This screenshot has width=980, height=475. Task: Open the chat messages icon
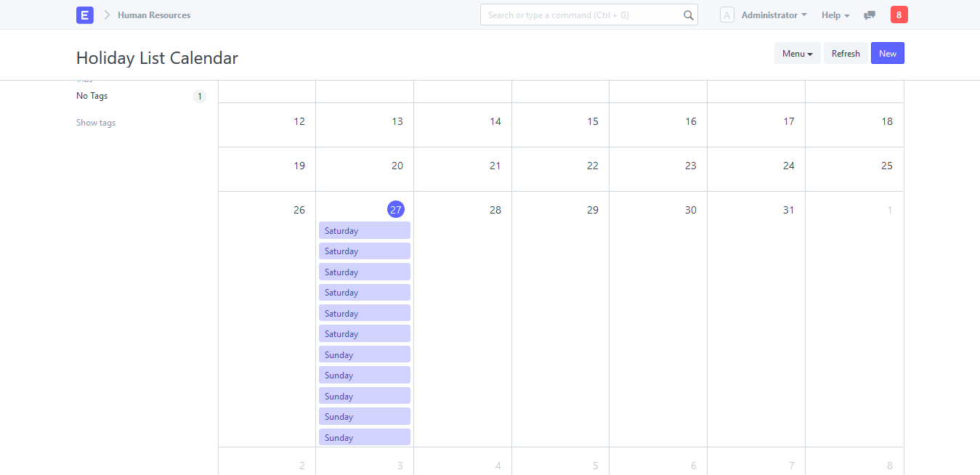869,15
